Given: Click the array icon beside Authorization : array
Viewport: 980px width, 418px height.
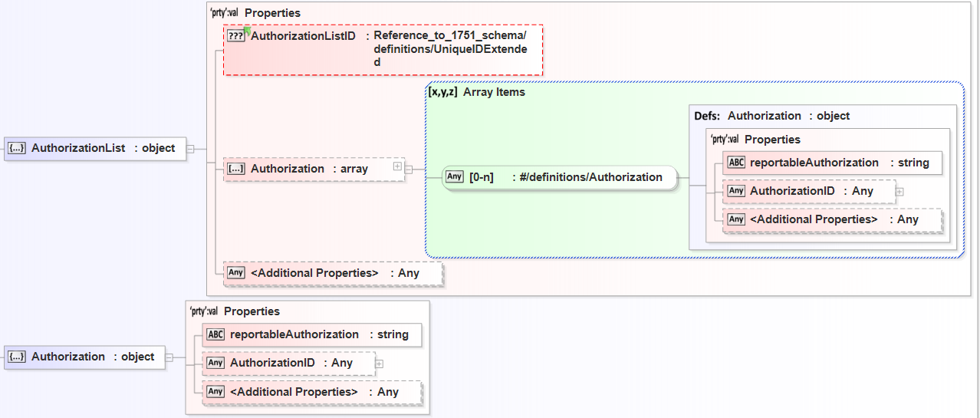Looking at the screenshot, I should tap(236, 170).
